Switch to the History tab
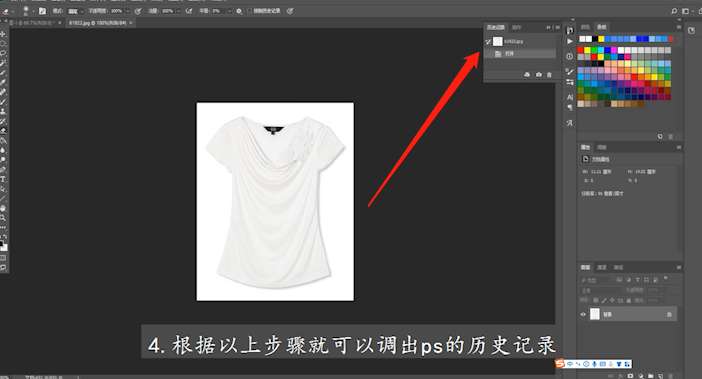The width and height of the screenshot is (702, 379). [x=496, y=27]
